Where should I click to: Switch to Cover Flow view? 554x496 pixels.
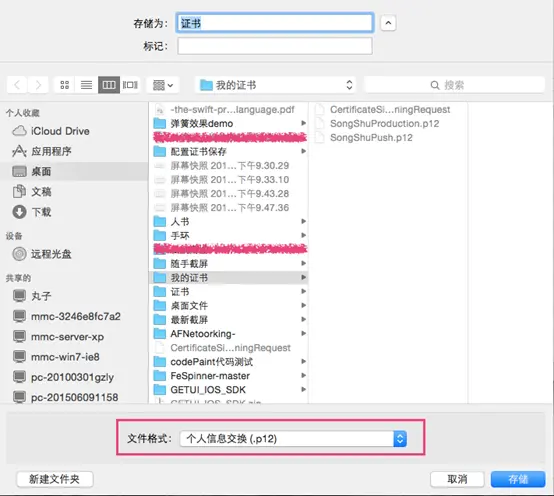[130, 85]
